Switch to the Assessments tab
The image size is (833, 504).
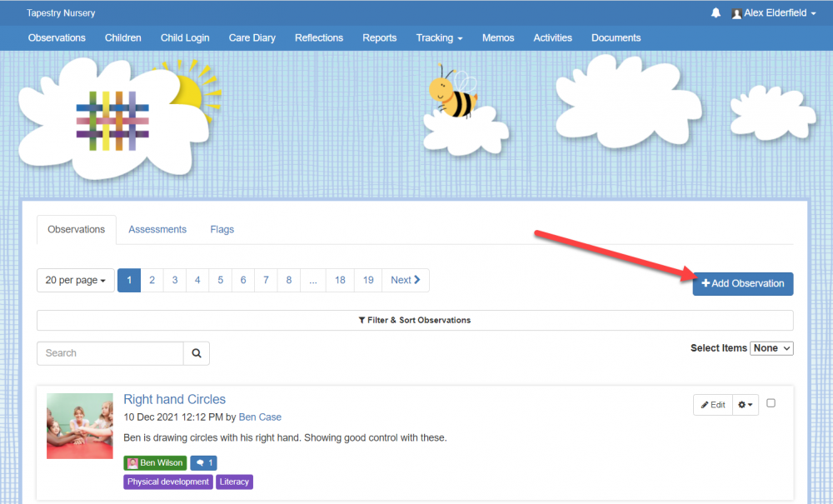[x=157, y=229]
